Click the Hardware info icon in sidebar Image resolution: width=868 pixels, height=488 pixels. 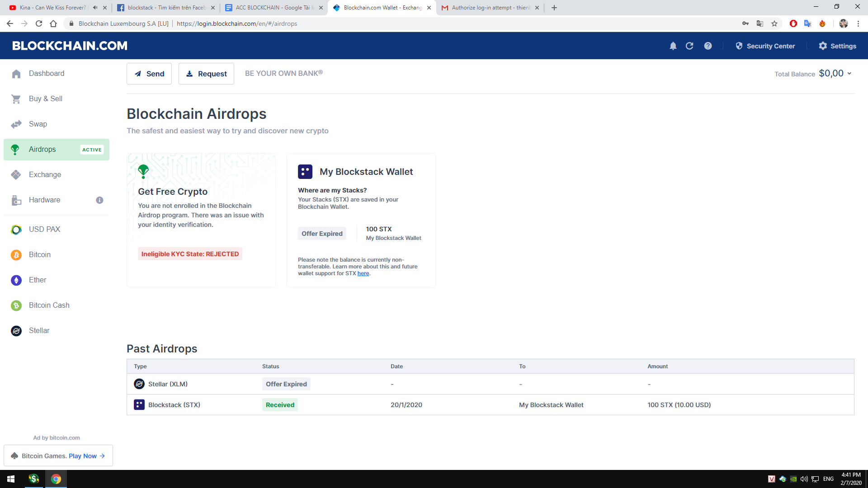[99, 200]
